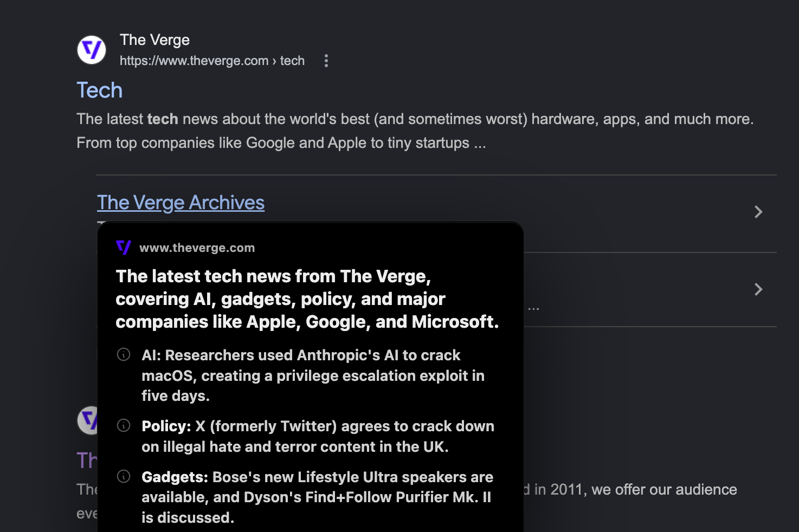The width and height of the screenshot is (799, 532).
Task: Click The Verge logo beside the Tech result
Action: [92, 50]
